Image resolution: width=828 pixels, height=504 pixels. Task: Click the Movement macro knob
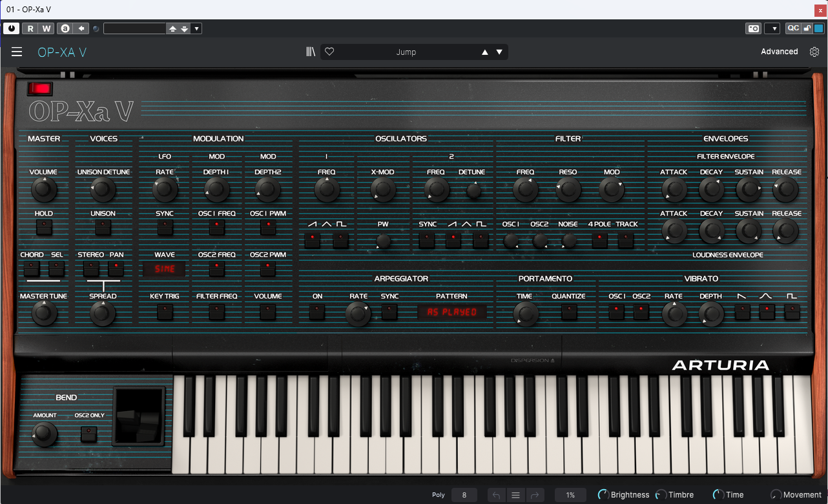(776, 495)
